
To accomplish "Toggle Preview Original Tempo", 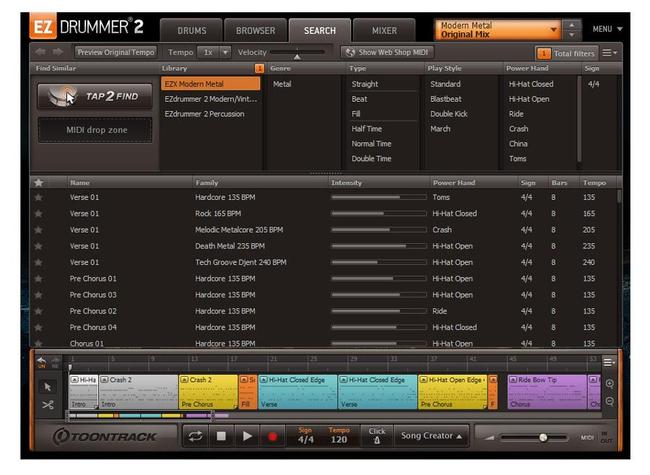I will click(x=116, y=52).
